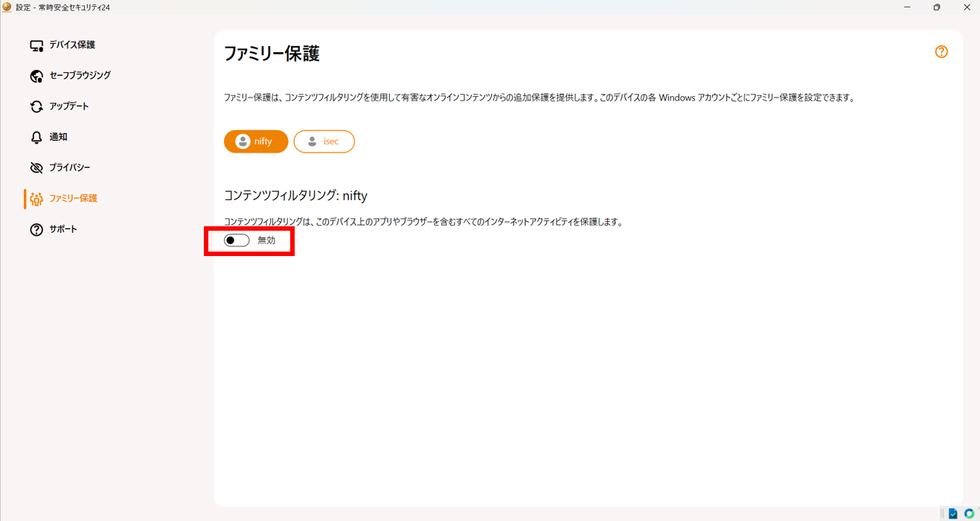The height and width of the screenshot is (521, 980).
Task: Go to the 通知 section in the sidebar
Action: (x=57, y=137)
